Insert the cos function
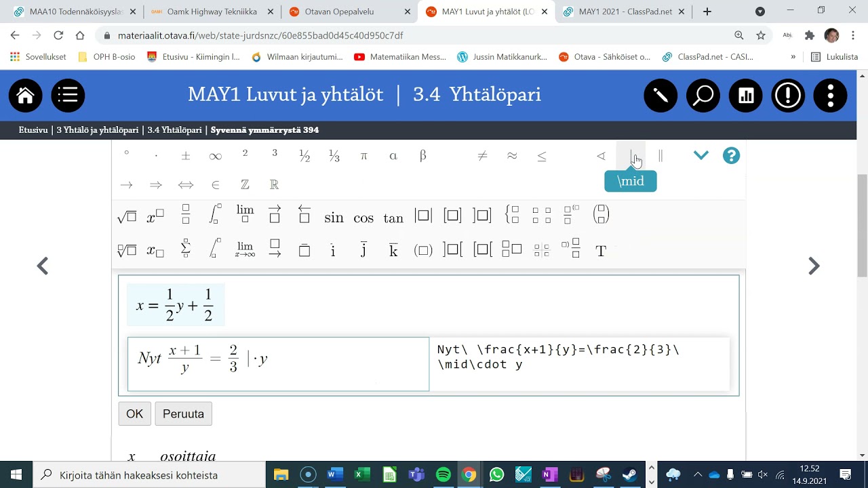The image size is (868, 488). (363, 218)
